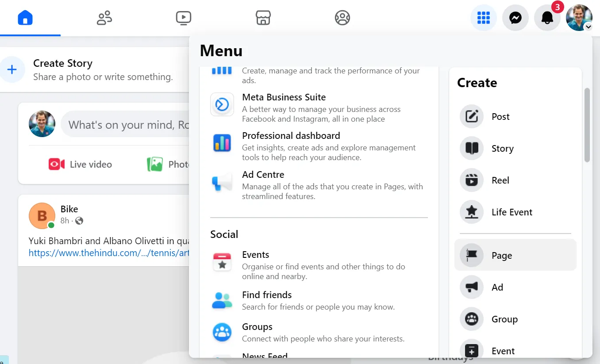Select Page in the Create panel
The image size is (600, 364).
pyautogui.click(x=501, y=255)
